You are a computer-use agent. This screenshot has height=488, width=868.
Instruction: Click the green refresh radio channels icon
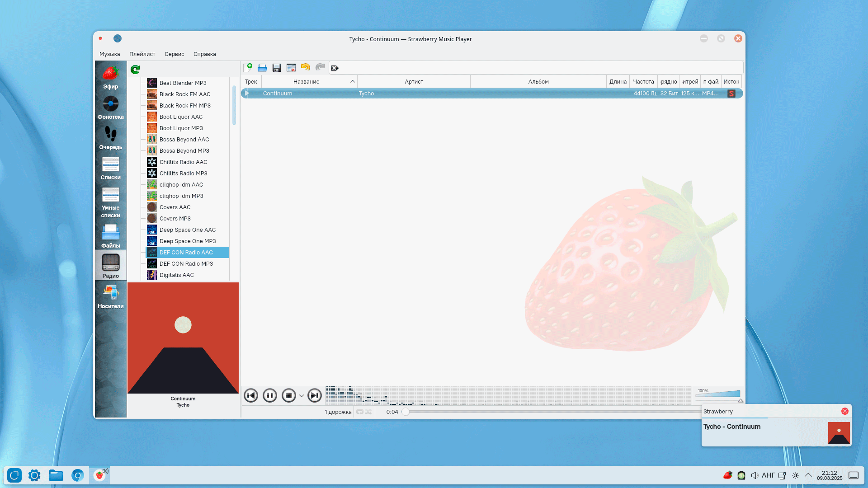(x=135, y=69)
